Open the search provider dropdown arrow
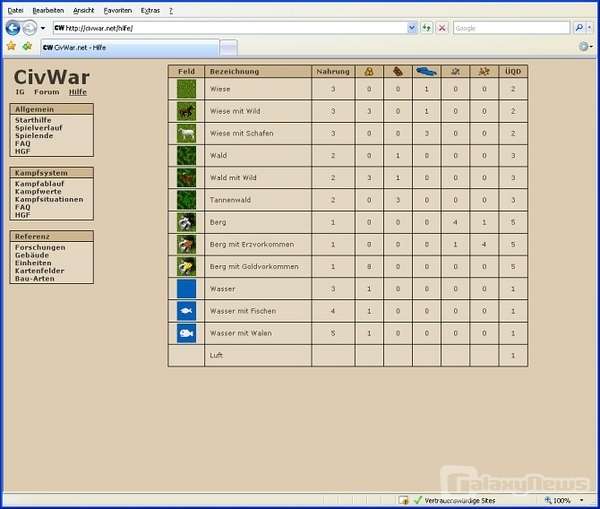This screenshot has height=509, width=600. 591,28
